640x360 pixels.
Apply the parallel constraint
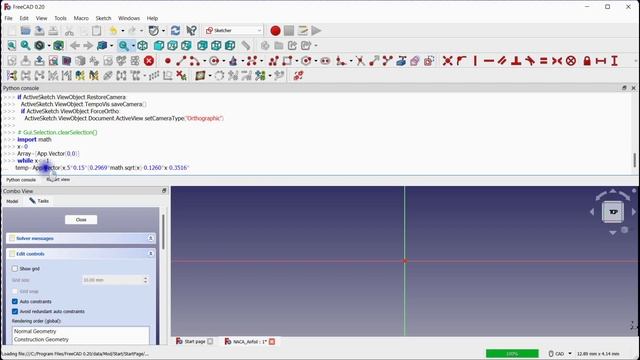click(x=502, y=61)
